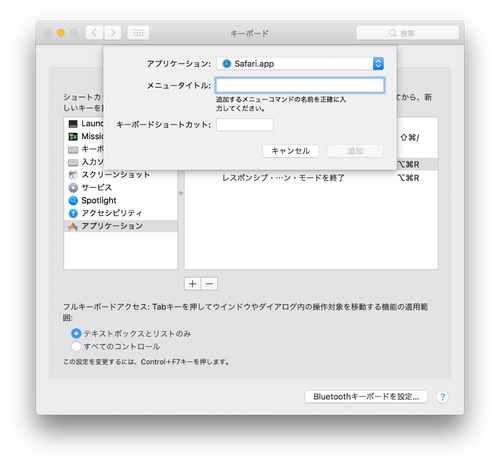Click the forward navigation arrow
This screenshot has width=500, height=466.
click(113, 33)
